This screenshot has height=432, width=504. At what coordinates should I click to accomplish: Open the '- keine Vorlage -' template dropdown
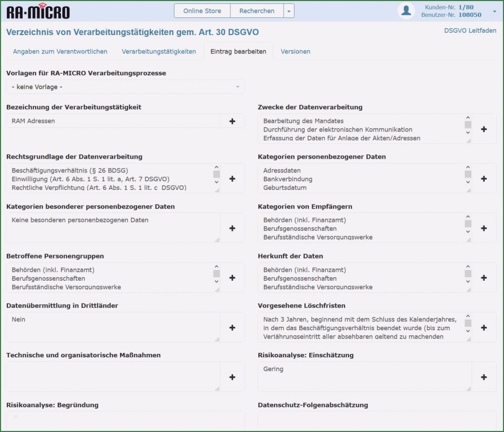125,86
